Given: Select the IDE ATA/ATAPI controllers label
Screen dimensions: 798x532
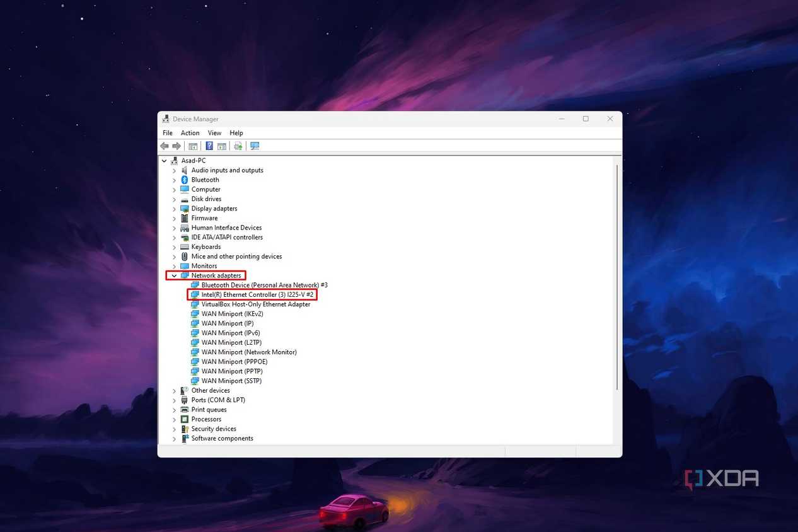Looking at the screenshot, I should (x=227, y=238).
